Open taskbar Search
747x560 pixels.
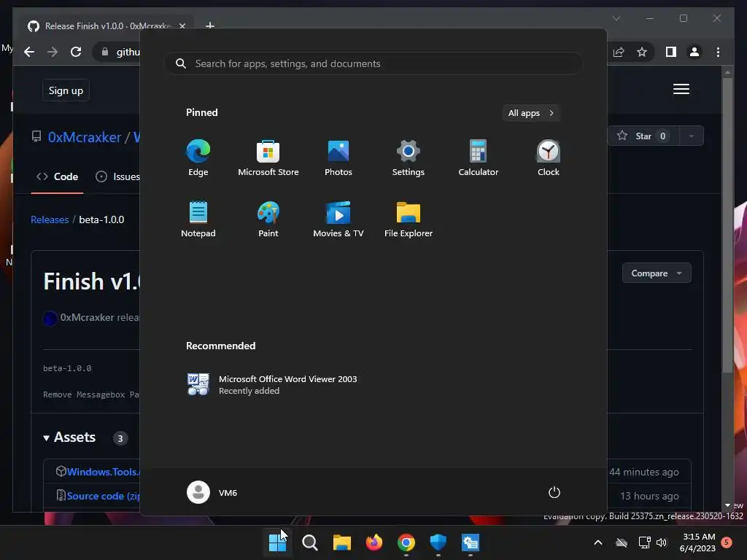(309, 542)
